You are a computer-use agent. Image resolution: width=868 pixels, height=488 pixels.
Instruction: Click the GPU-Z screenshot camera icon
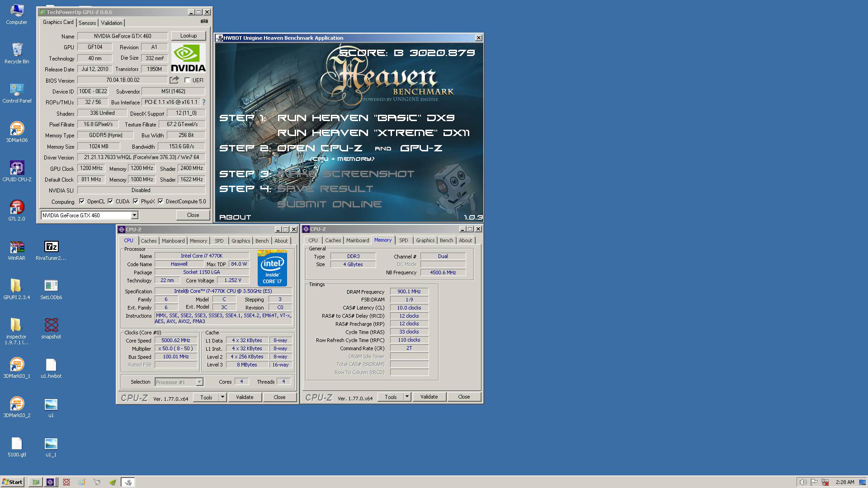tap(204, 21)
